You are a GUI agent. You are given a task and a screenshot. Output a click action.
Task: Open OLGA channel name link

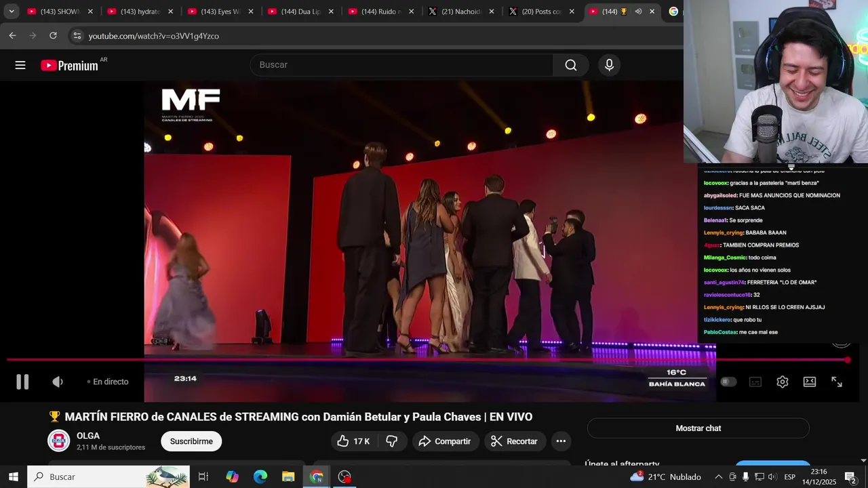[x=88, y=436]
